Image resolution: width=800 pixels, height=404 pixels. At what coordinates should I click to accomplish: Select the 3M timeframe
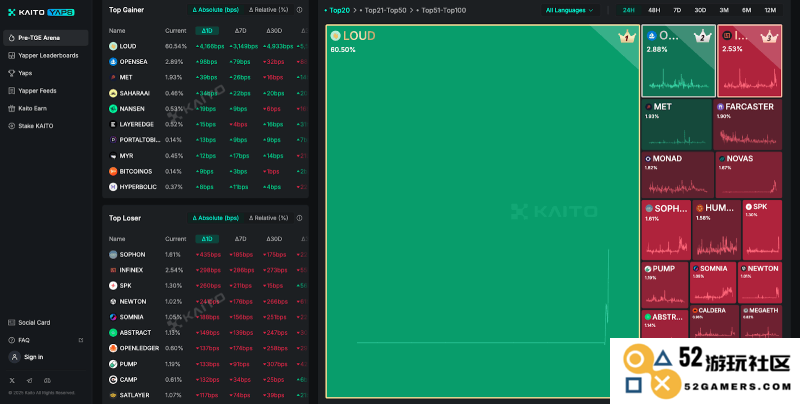[x=724, y=10]
